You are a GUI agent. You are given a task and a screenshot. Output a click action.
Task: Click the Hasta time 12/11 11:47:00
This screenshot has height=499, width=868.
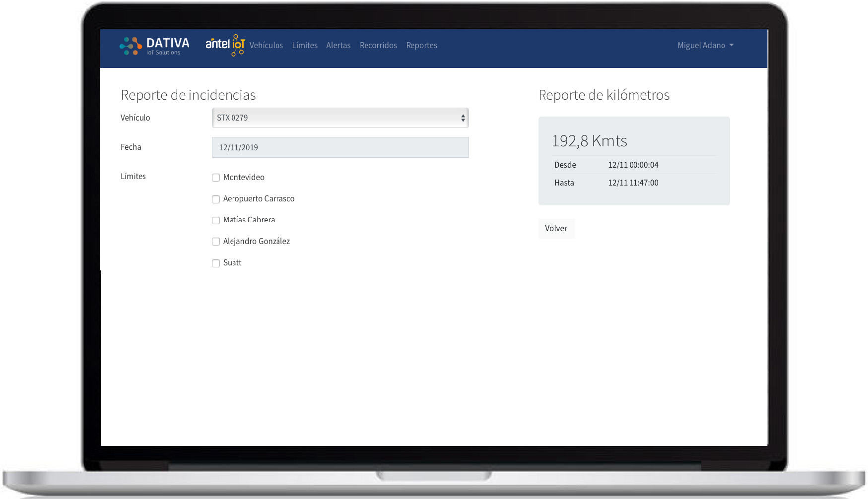coord(633,183)
